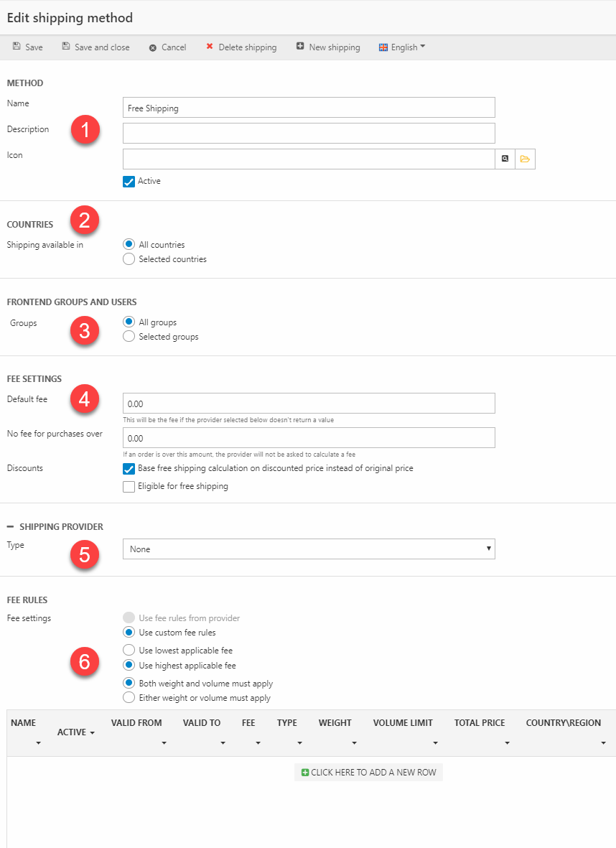Enable Eligible for free shipping checkbox
This screenshot has width=616, height=848.
(129, 487)
